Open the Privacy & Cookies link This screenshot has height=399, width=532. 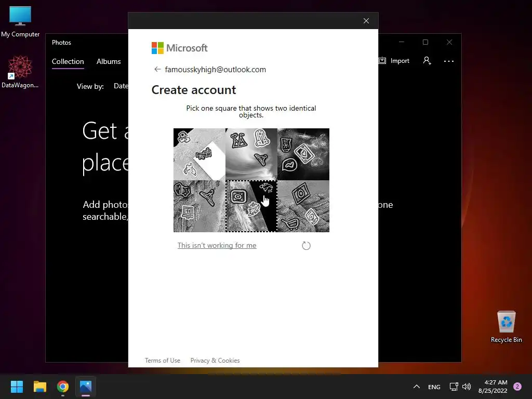click(x=215, y=361)
